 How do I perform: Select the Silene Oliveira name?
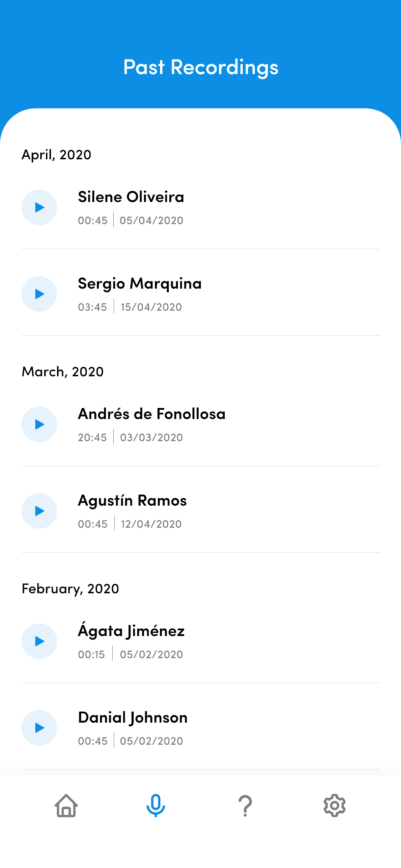[x=131, y=197]
